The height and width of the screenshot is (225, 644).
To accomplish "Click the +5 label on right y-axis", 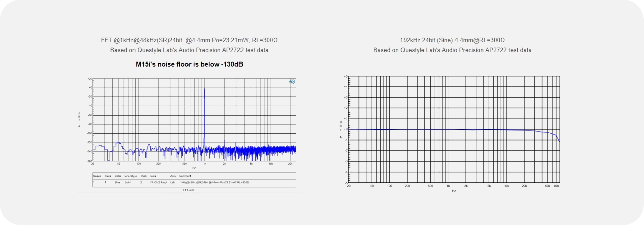I will [x=346, y=77].
